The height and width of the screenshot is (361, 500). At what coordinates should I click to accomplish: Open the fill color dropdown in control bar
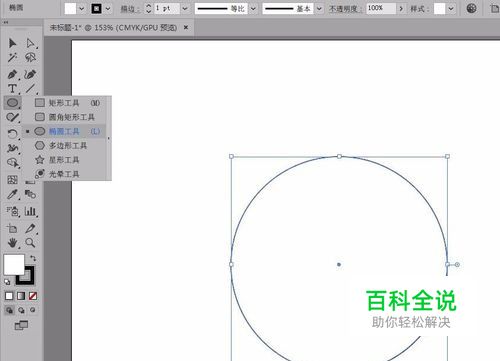click(x=82, y=9)
